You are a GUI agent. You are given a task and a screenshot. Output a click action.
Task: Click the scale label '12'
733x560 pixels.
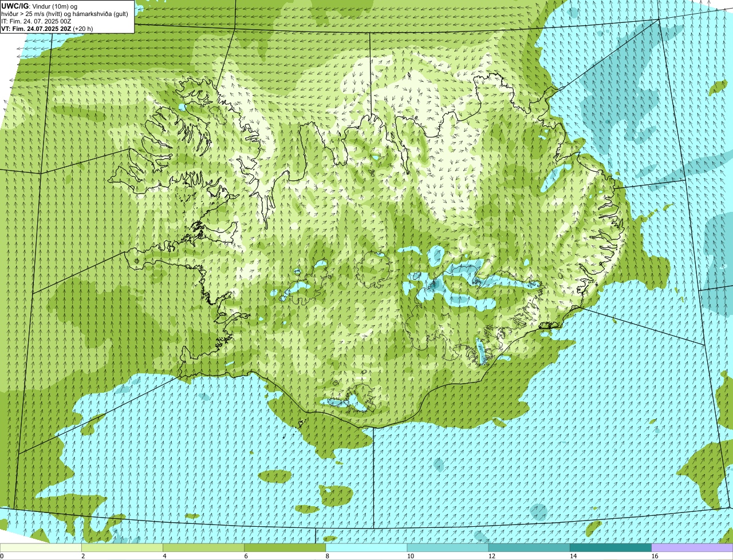click(x=491, y=556)
